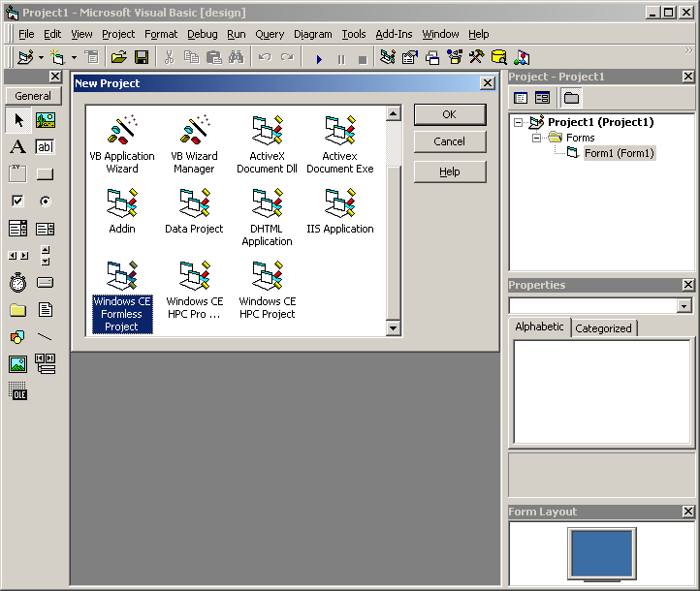Open the Project Explorer toolbar icon

click(x=388, y=57)
